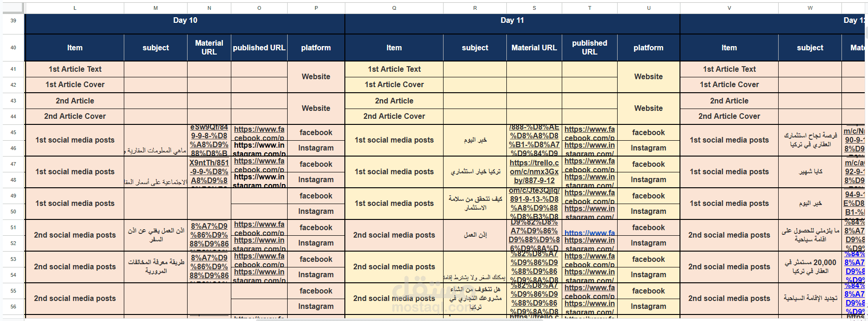This screenshot has width=868, height=321.
Task: Click Instagram platform cell in column U row 56
Action: point(649,307)
